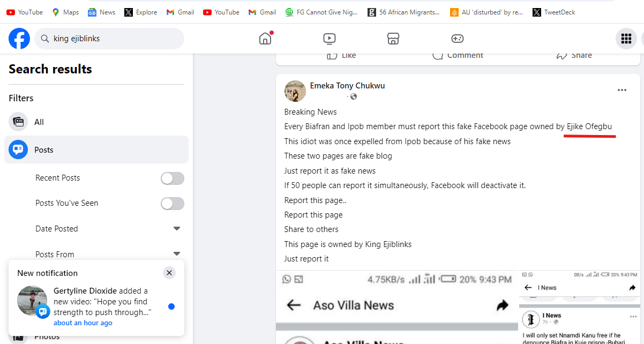Open the second YouTube bookmark
644x344 pixels.
point(221,12)
